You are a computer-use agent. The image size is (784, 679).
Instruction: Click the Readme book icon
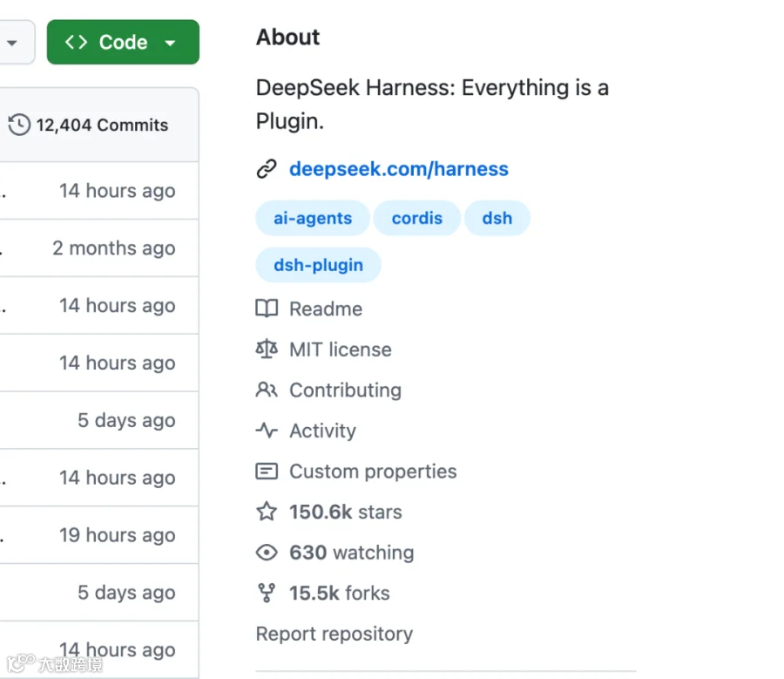click(x=267, y=309)
